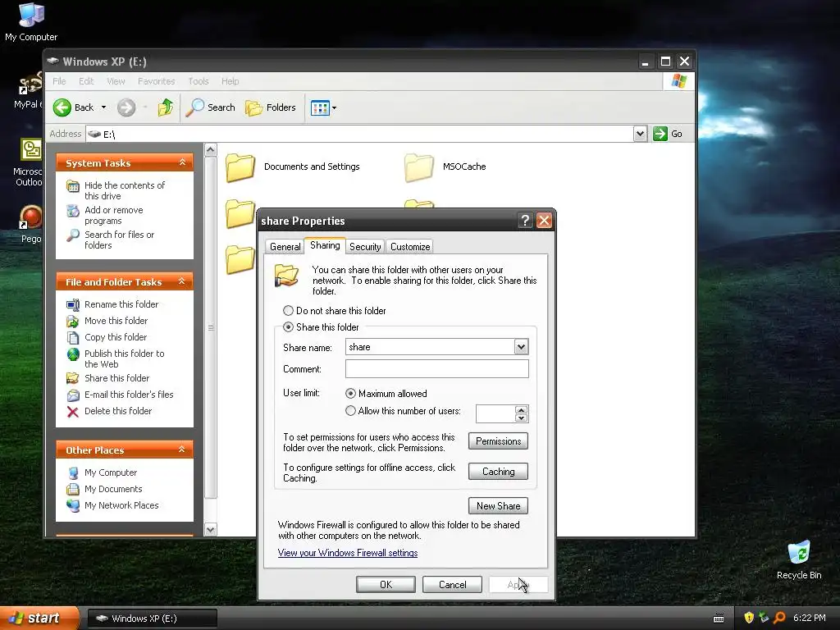Click the Move this folder icon

(x=73, y=322)
